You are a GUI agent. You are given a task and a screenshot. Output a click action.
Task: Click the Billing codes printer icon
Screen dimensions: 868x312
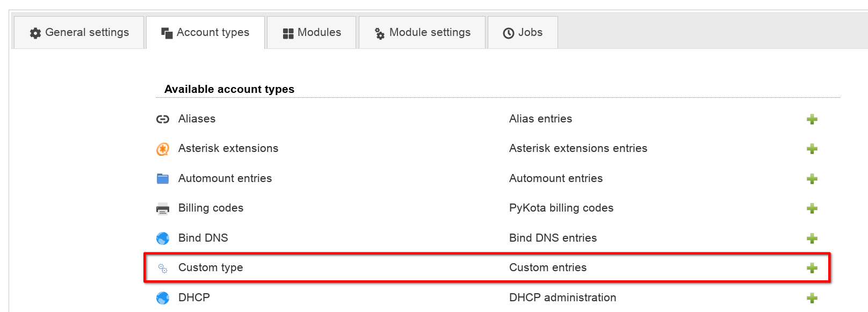point(163,209)
